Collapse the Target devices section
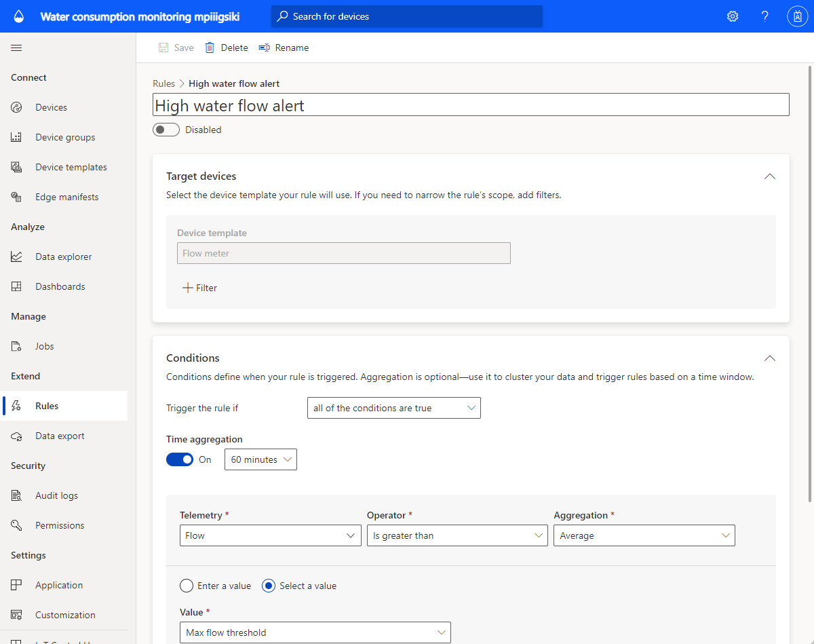 pos(769,176)
